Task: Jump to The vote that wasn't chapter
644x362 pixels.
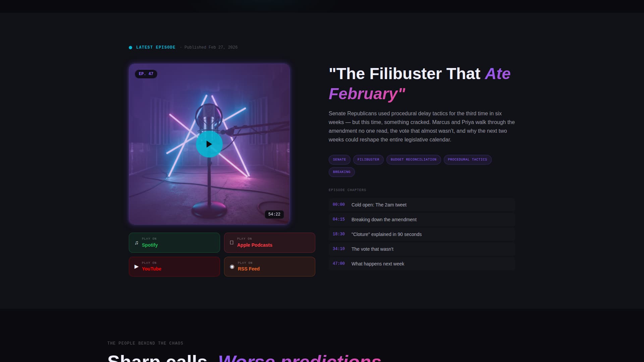Action: click(422, 249)
